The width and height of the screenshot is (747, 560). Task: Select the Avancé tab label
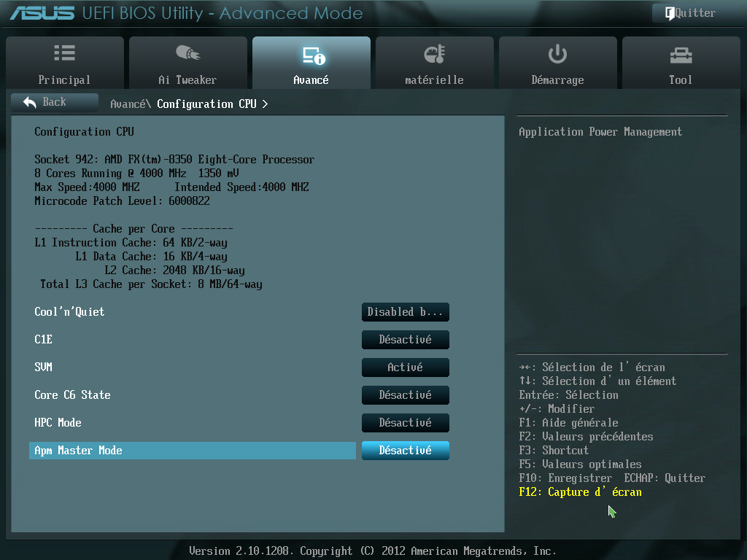(x=311, y=80)
